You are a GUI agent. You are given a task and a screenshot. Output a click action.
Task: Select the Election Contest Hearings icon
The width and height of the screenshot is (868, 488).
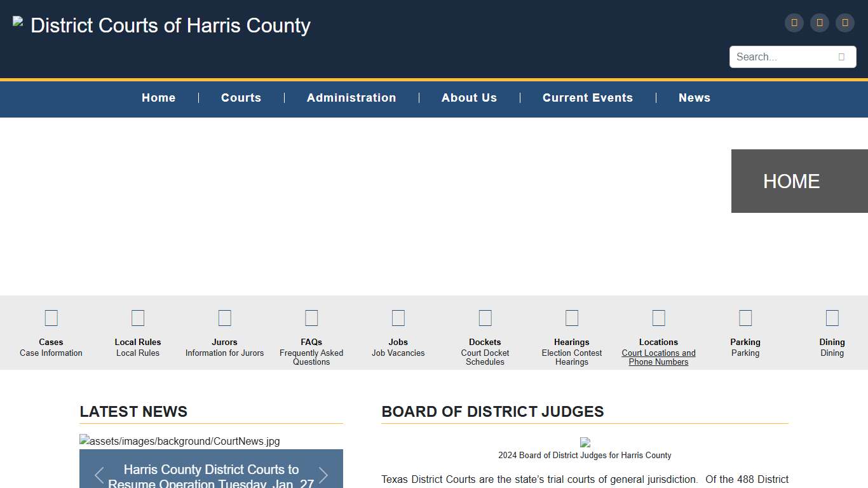(572, 318)
